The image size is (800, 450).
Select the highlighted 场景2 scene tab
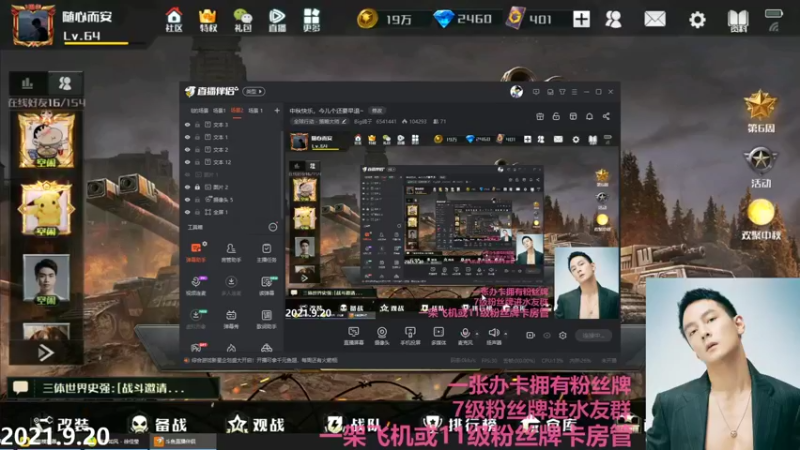(237, 111)
